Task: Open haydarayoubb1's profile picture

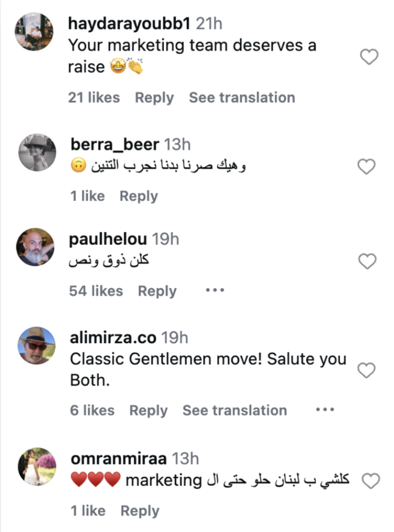Action: [34, 32]
